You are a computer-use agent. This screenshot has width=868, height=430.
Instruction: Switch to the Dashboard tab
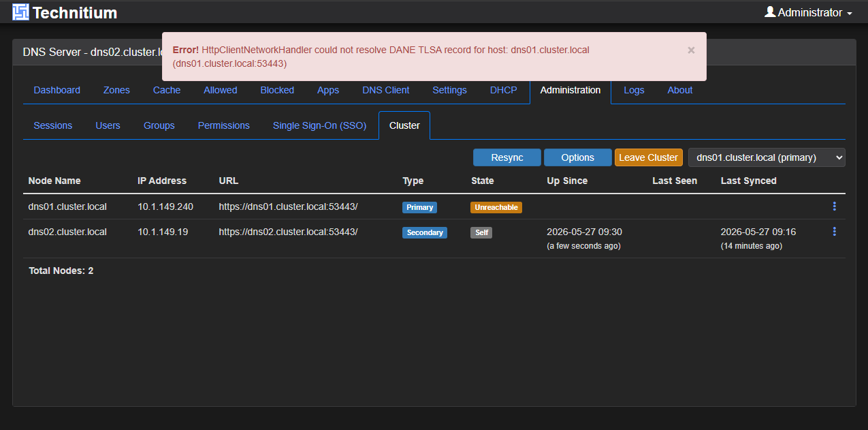57,90
